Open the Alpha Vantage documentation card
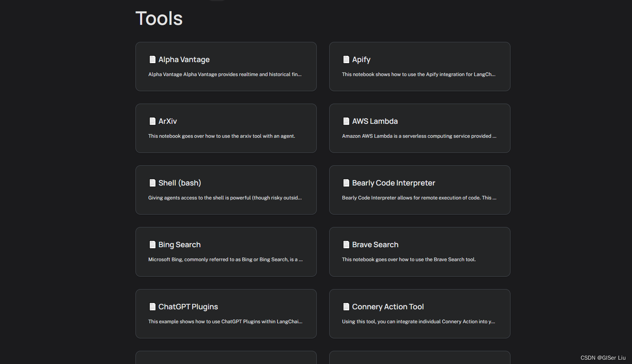Screen dimensions: 632x364 226,66
